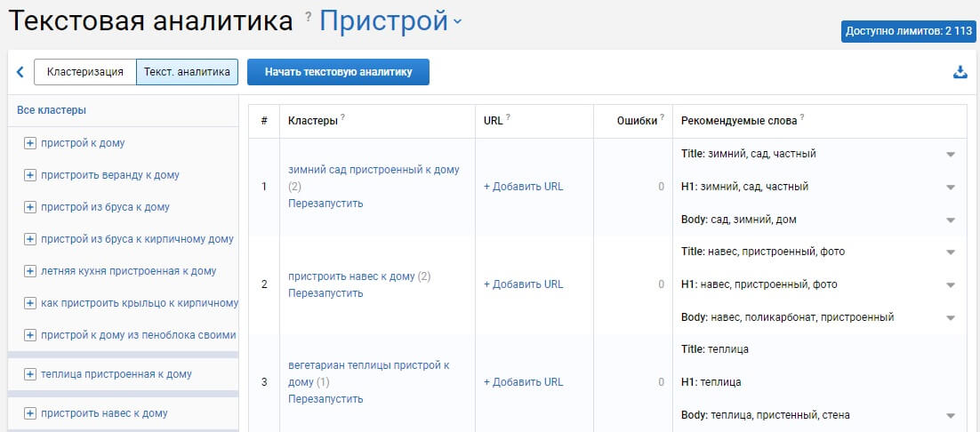Expand Body: навес, поликарбонат, пристроенный row
Viewport: 980px width, 432px height.
[x=950, y=318]
